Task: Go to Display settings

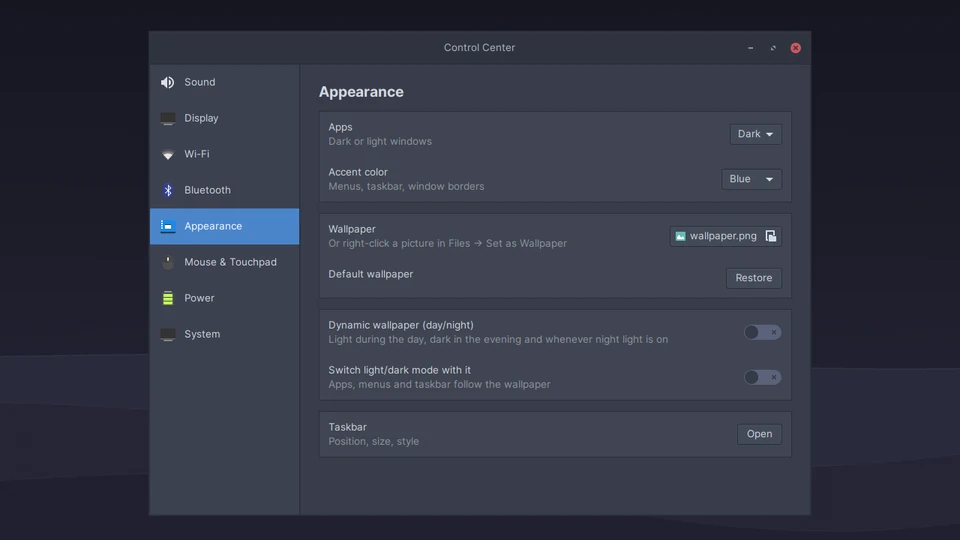Action: point(224,118)
